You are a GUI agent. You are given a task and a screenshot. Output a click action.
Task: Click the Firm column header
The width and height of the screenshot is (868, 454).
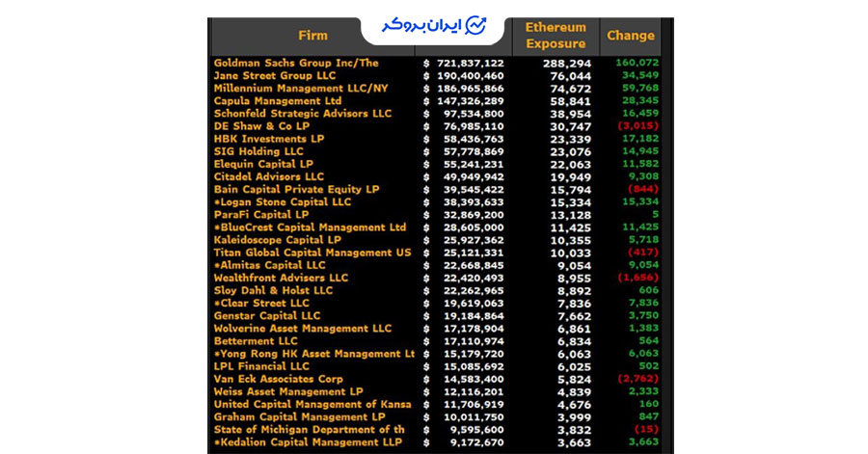[x=312, y=36]
